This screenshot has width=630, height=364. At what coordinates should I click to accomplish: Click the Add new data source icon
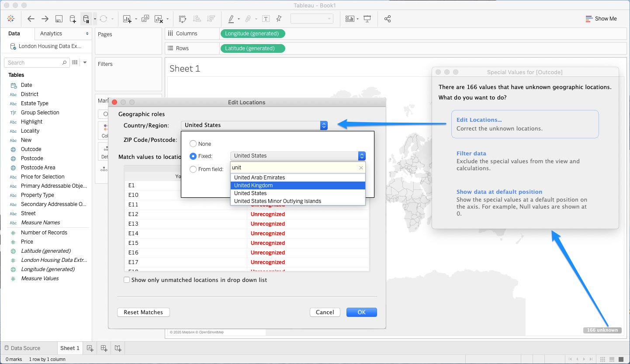(x=73, y=19)
